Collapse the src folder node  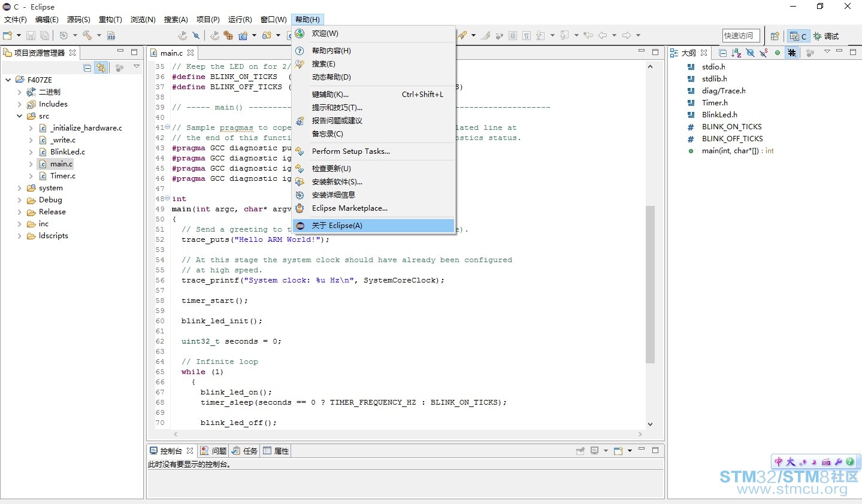pos(20,116)
